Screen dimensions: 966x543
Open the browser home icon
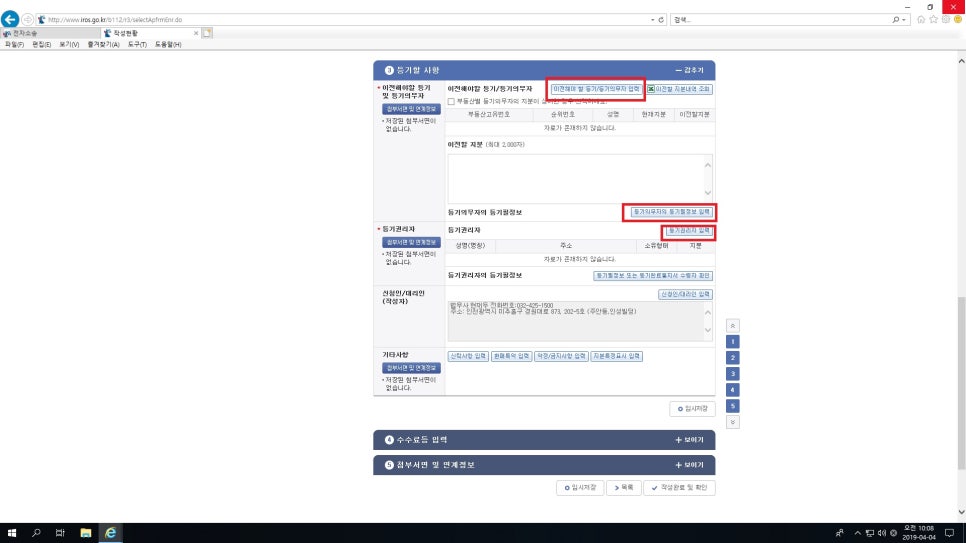tap(921, 20)
